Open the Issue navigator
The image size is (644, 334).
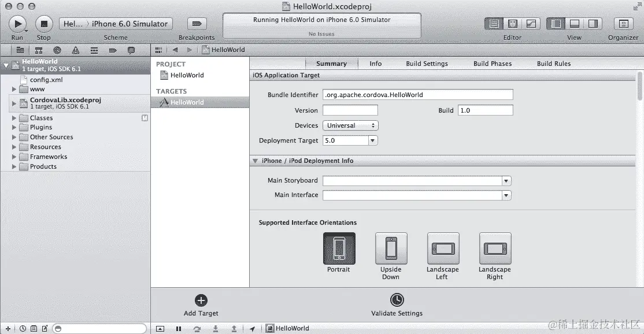click(x=75, y=50)
